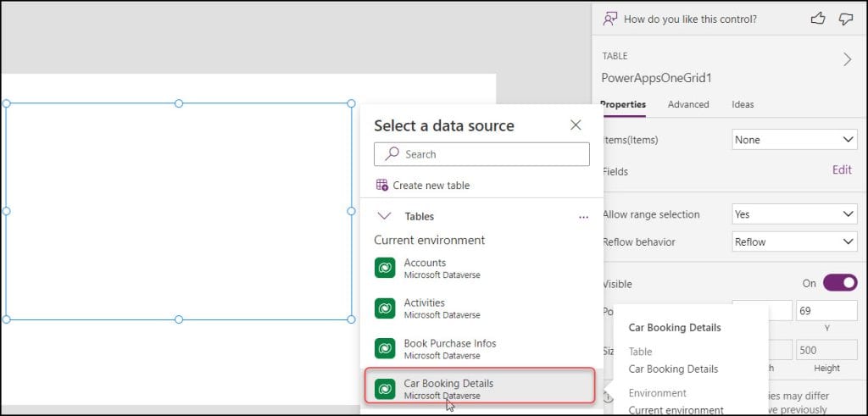The height and width of the screenshot is (416, 868).
Task: Click the Search field in data source dialog
Action: (x=481, y=154)
